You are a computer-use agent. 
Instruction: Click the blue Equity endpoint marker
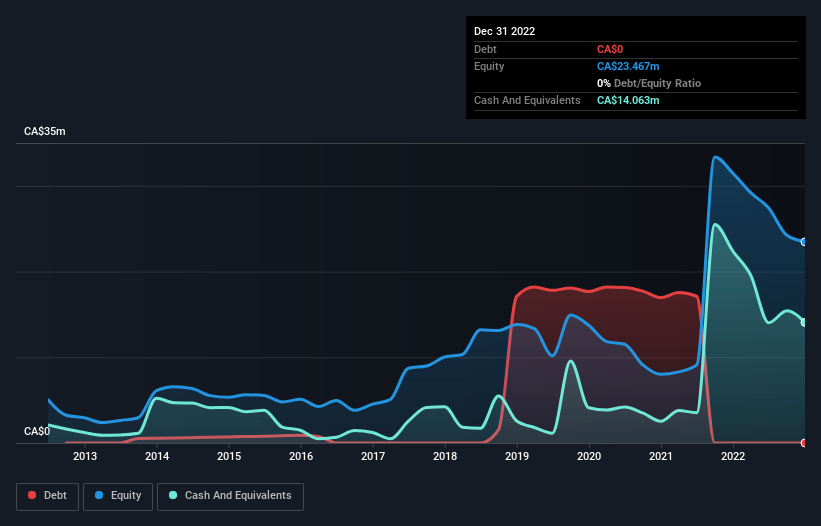(x=804, y=242)
